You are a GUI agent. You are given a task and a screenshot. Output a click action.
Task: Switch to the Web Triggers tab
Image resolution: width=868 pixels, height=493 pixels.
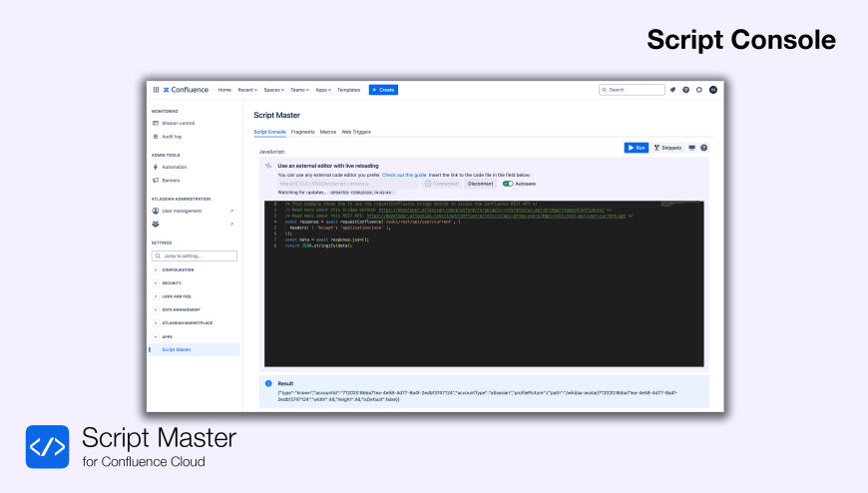pyautogui.click(x=356, y=132)
